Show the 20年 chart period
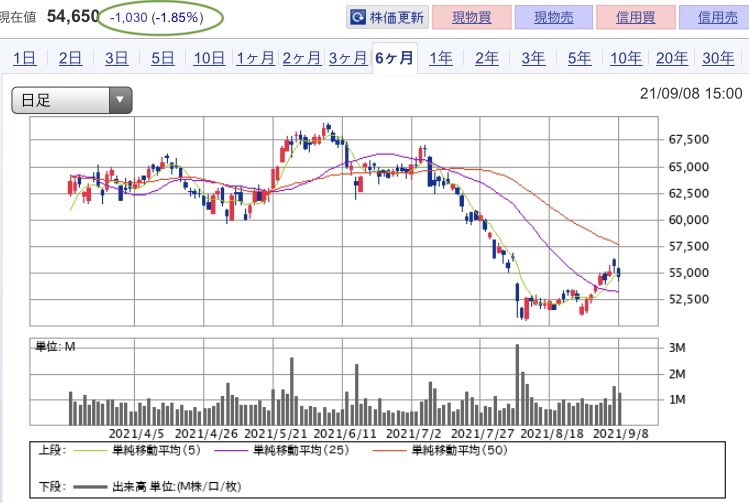 [x=672, y=58]
